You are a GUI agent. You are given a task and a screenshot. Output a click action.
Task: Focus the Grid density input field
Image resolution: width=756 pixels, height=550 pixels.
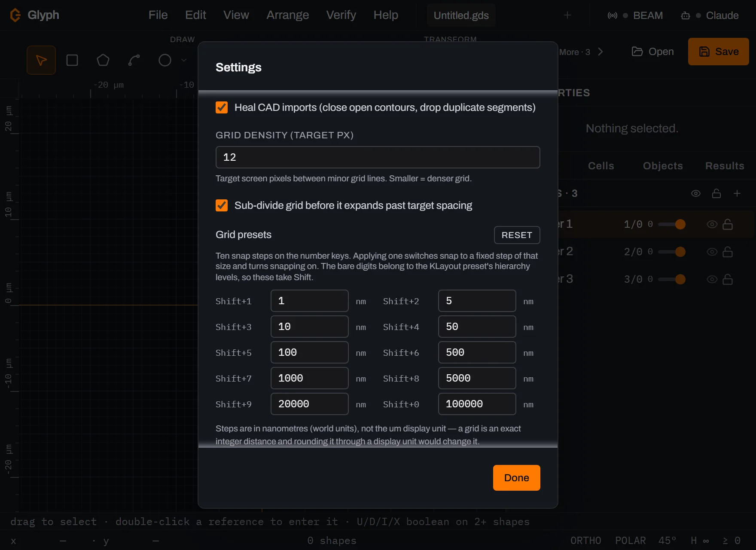(378, 157)
